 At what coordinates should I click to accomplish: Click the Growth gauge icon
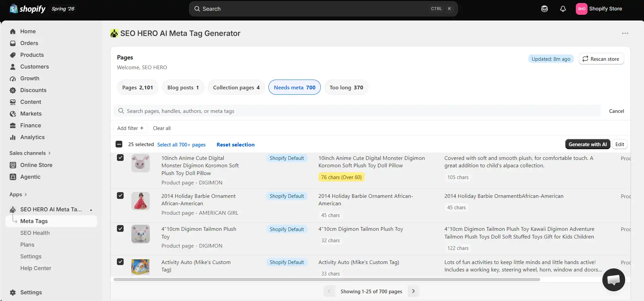13,78
